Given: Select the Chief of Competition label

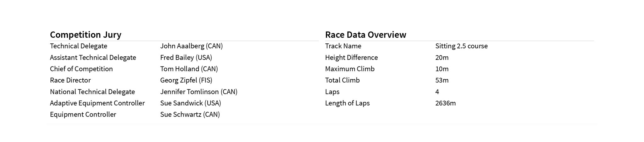Looking at the screenshot, I should pos(81,69).
